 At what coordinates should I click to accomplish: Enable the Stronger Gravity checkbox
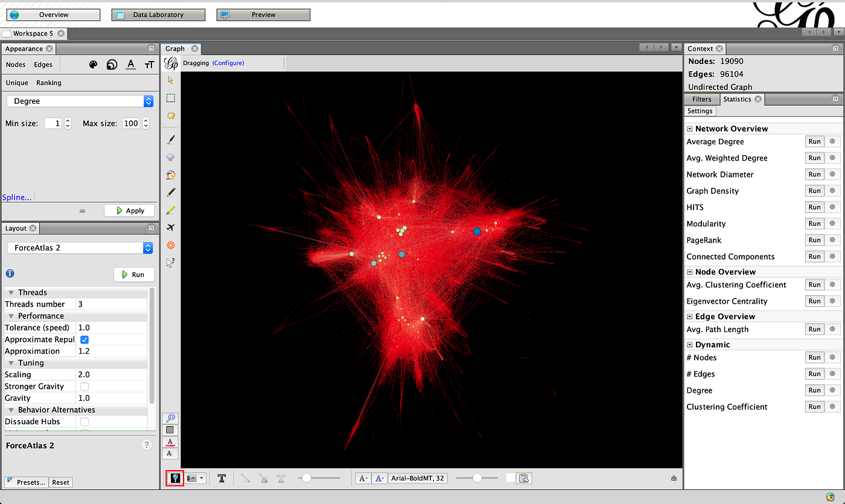84,386
